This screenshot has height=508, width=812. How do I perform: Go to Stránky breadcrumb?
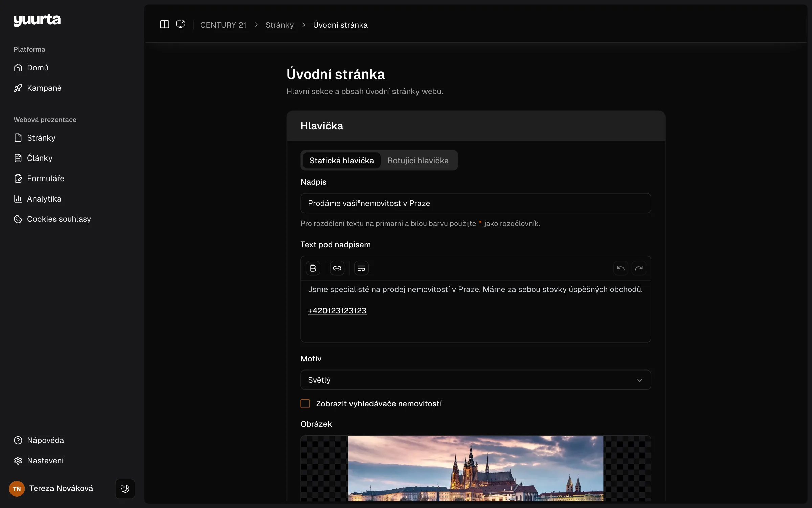tap(279, 25)
